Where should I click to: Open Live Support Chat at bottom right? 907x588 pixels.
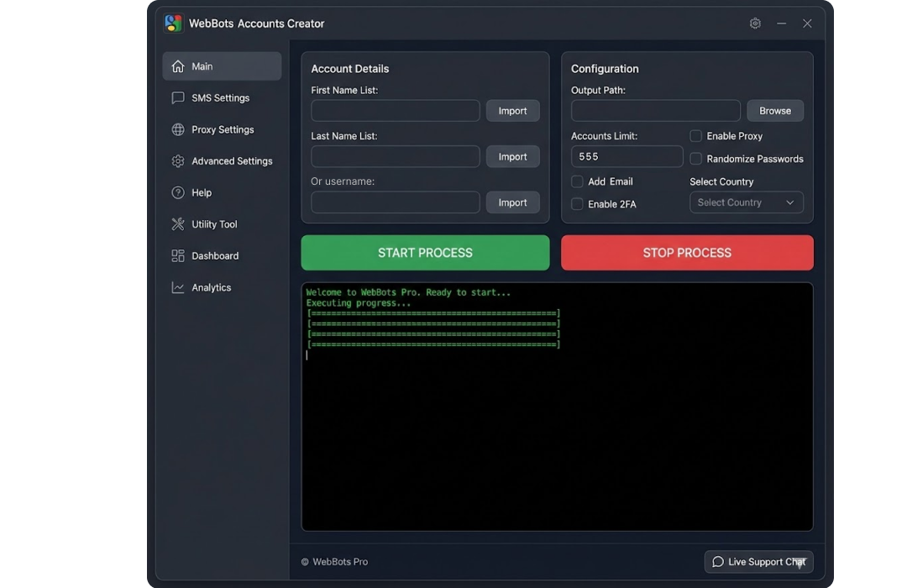758,561
